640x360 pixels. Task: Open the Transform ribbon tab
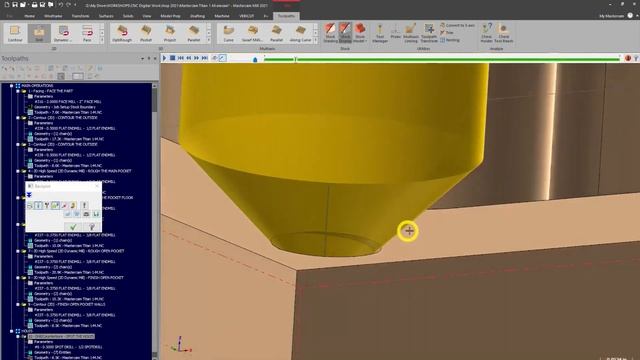[x=80, y=16]
